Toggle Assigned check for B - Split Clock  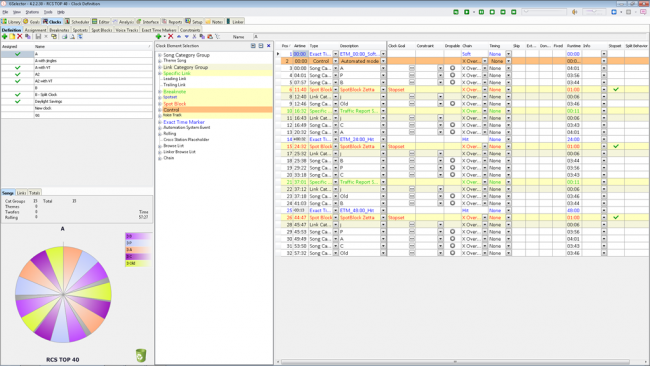pyautogui.click(x=17, y=95)
